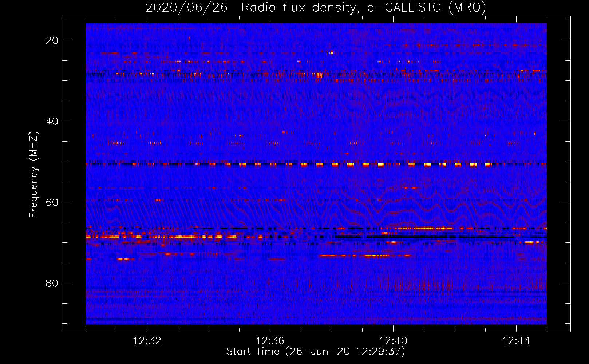Click the date "2020/06/26" in the title
589x364 pixels.
(x=187, y=8)
